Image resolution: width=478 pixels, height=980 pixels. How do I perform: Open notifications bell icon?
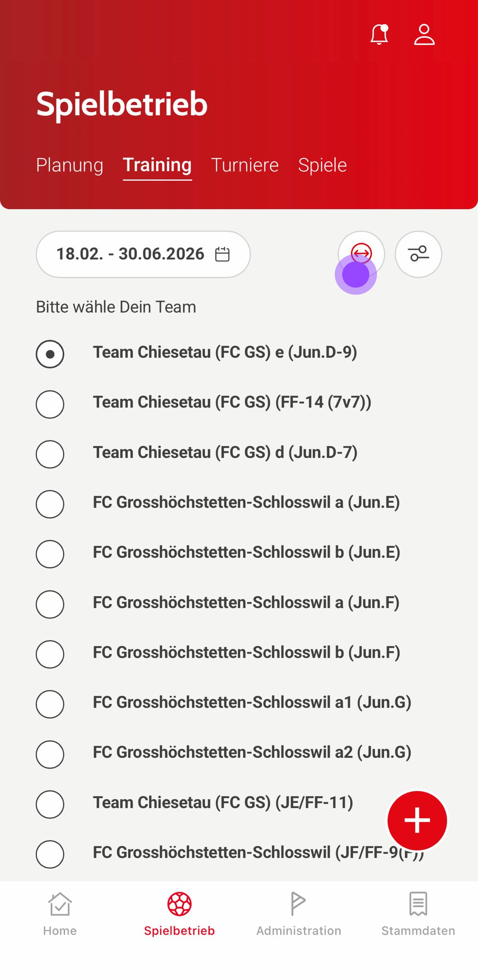[379, 35]
